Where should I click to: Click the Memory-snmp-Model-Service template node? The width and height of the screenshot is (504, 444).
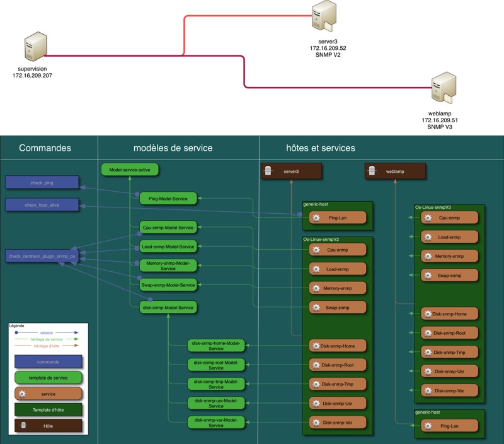168,266
